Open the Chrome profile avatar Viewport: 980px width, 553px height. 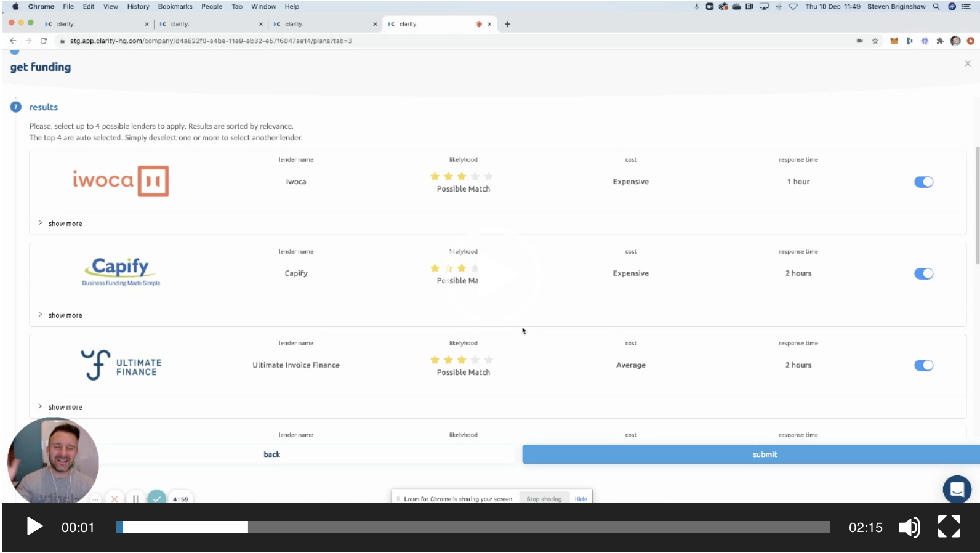pos(955,41)
